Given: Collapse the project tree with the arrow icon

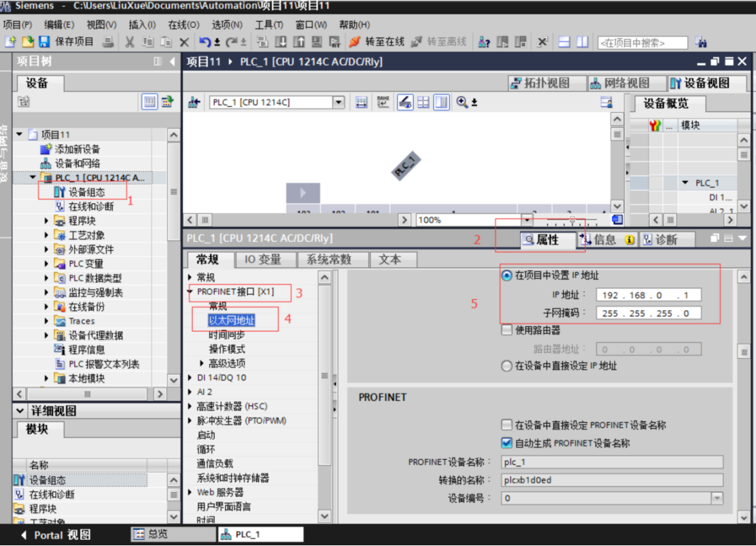Looking at the screenshot, I should [172, 61].
